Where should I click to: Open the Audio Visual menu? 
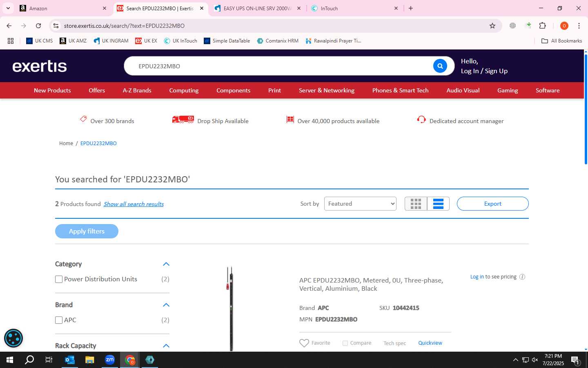463,90
